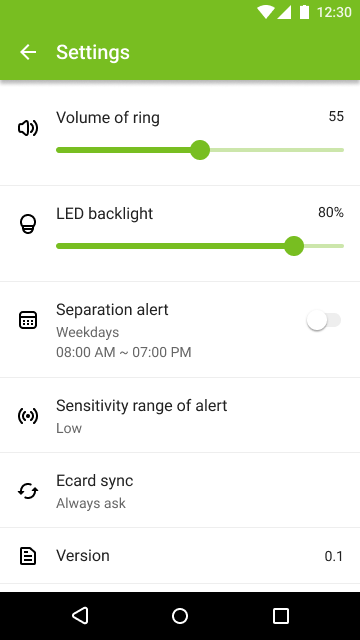Click the signal icon for Sensitivity range
The height and width of the screenshot is (640, 360).
coord(28,416)
